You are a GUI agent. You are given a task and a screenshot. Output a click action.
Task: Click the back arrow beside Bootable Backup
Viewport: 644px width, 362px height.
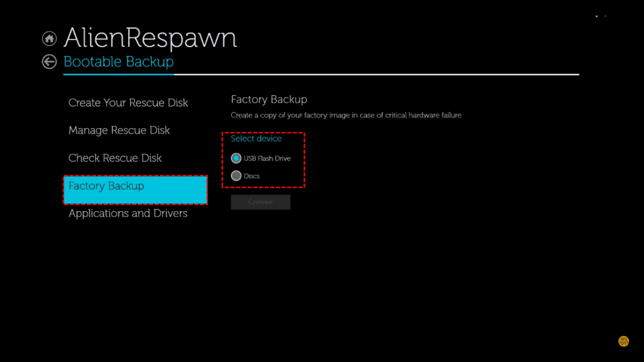49,62
